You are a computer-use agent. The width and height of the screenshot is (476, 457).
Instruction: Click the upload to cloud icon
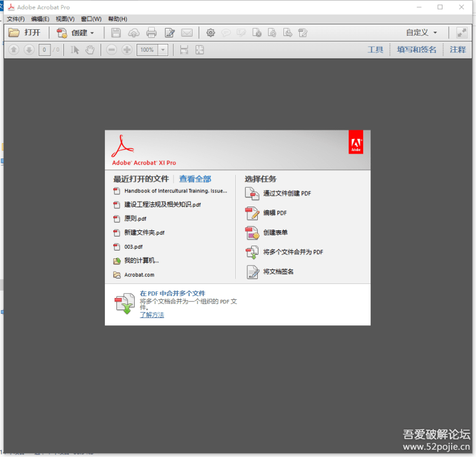[x=133, y=33]
